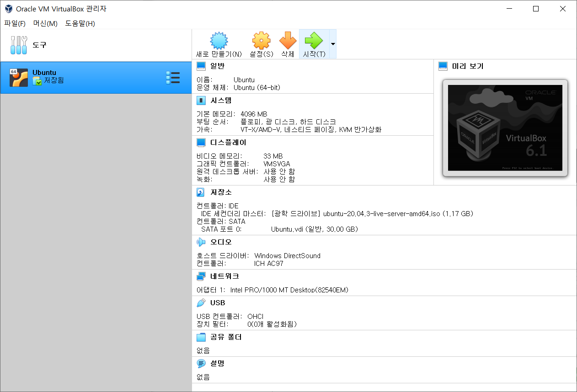The height and width of the screenshot is (392, 577).
Task: Open the USB settings heading link
Action: pyautogui.click(x=218, y=303)
